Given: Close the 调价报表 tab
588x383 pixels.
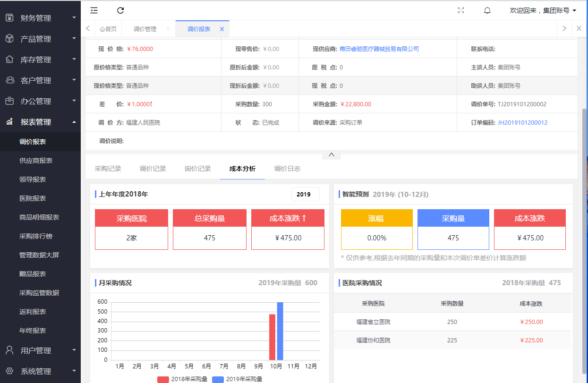Looking at the screenshot, I should [x=222, y=29].
